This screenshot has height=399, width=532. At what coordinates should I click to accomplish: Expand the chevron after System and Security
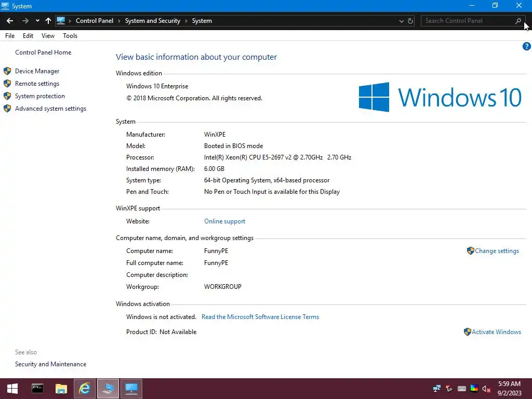click(186, 21)
